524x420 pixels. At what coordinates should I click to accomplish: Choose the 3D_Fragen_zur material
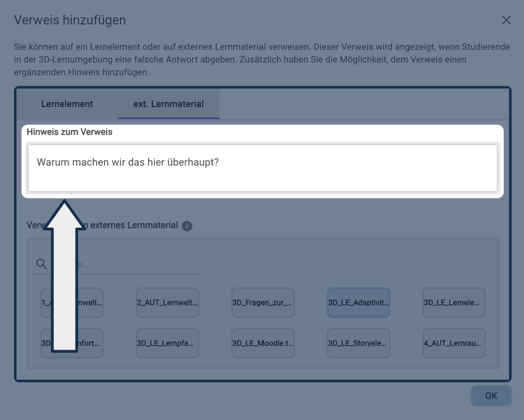point(263,303)
